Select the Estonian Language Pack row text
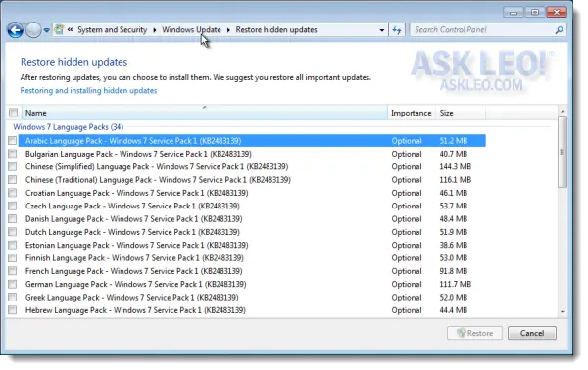 136,246
